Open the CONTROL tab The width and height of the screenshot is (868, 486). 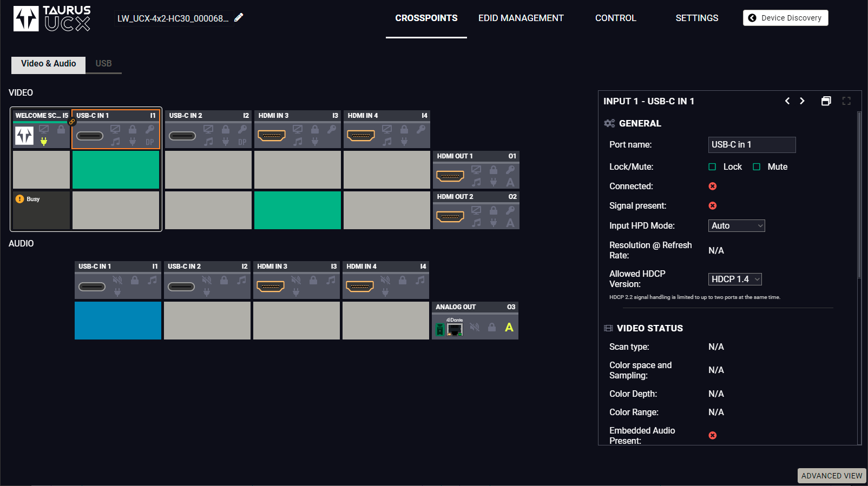(616, 18)
